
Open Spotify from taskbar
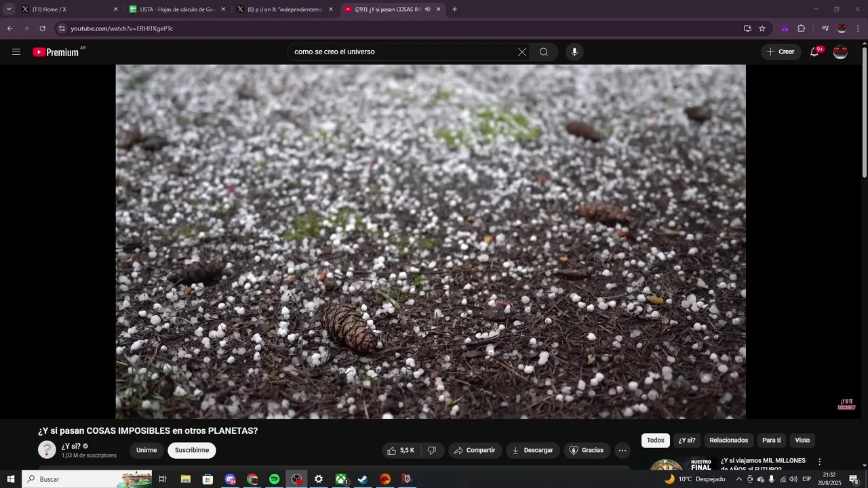[x=274, y=479]
